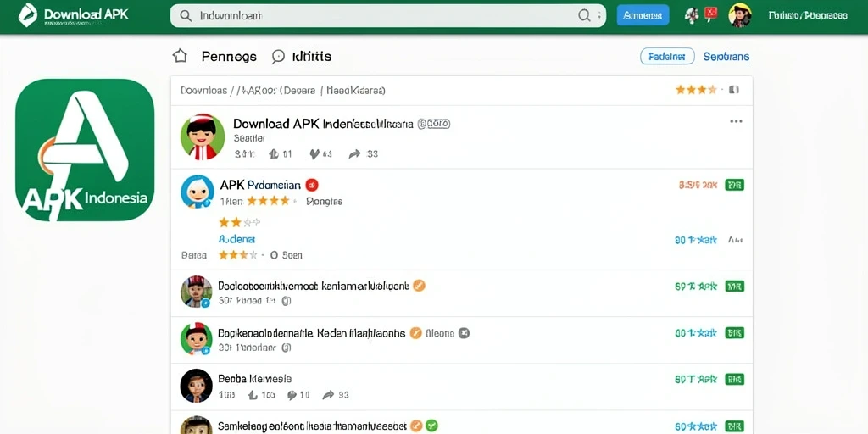This screenshot has width=868, height=434.
Task: Open three-dot menu on Download APK post
Action: click(736, 122)
